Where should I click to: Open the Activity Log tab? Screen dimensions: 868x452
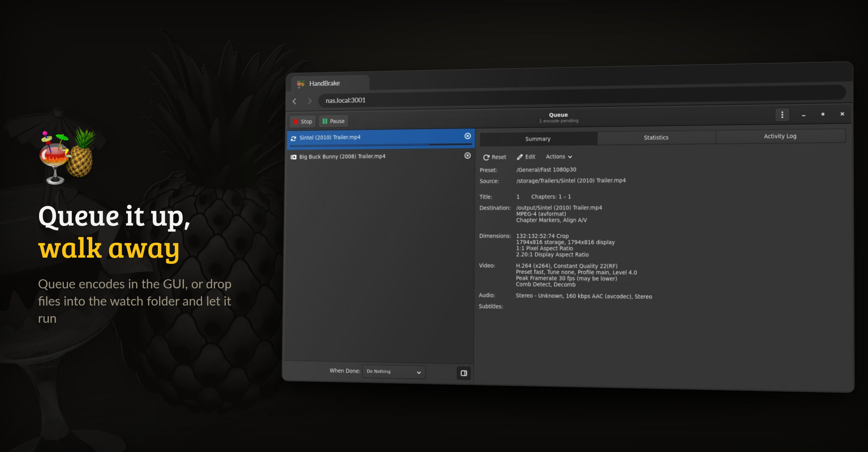[780, 136]
